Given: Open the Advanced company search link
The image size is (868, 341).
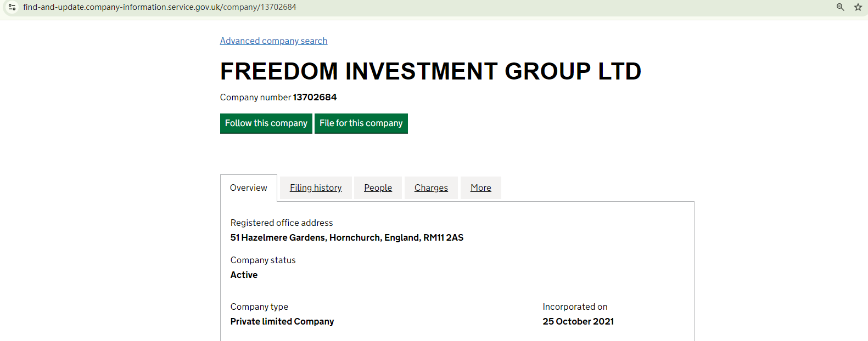Looking at the screenshot, I should pos(273,41).
